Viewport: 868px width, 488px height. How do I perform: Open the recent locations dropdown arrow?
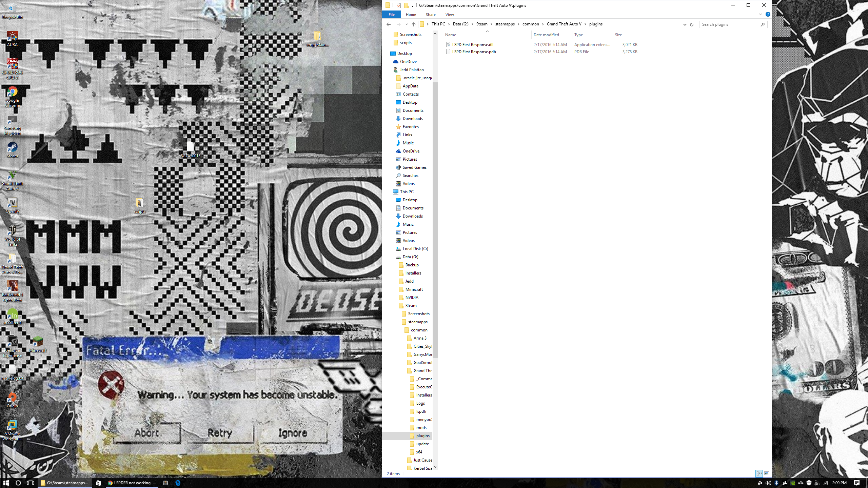(x=407, y=24)
